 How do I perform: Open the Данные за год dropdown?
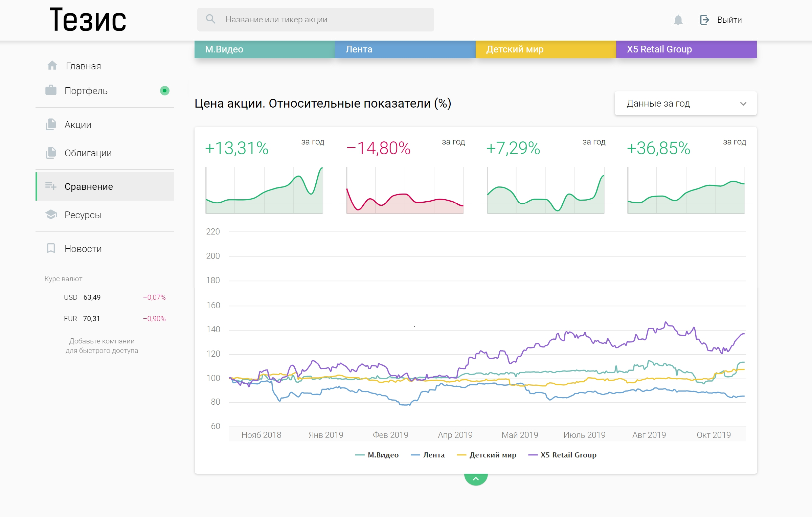[685, 103]
